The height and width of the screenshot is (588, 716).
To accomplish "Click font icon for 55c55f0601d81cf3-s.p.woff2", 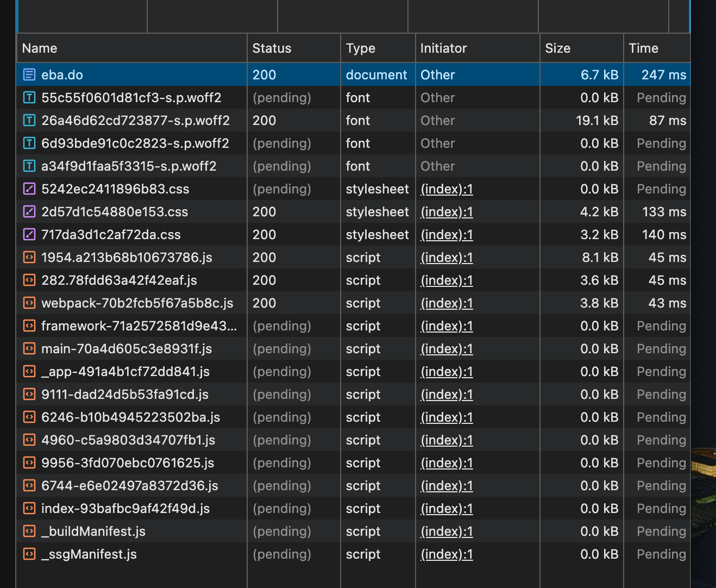I will pos(29,98).
